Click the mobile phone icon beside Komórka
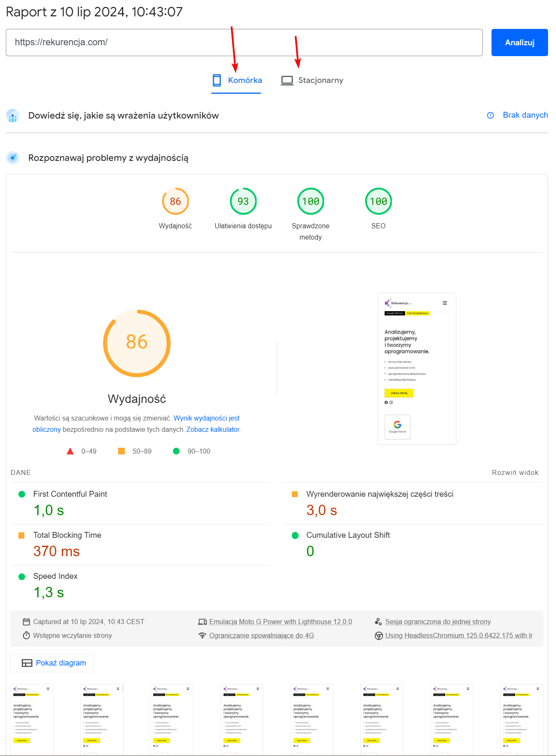The image size is (556, 756). click(x=216, y=80)
